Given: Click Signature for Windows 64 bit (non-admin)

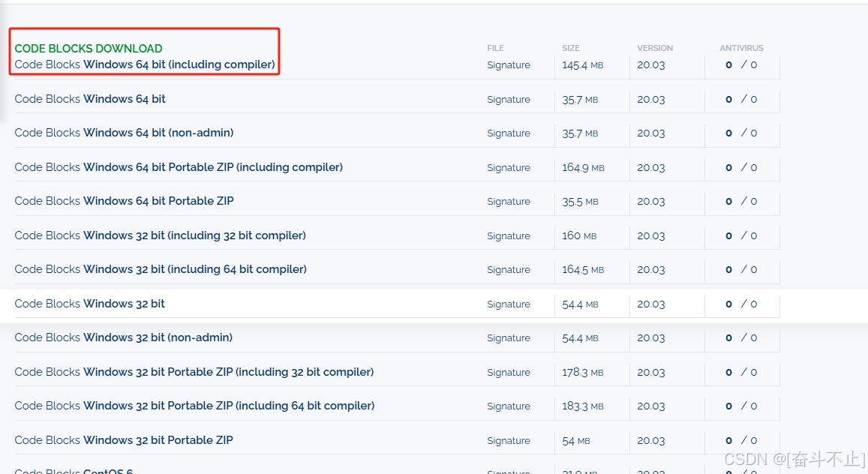Looking at the screenshot, I should (509, 133).
